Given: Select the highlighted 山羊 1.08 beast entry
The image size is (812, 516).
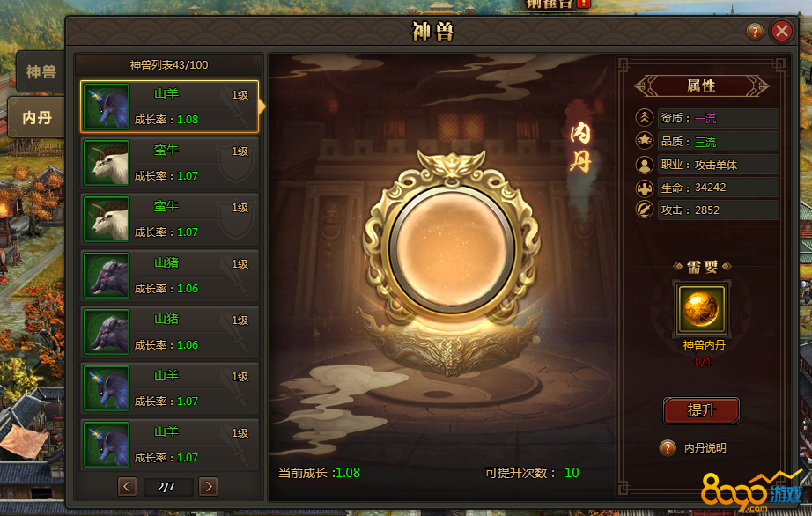Looking at the screenshot, I should (169, 107).
